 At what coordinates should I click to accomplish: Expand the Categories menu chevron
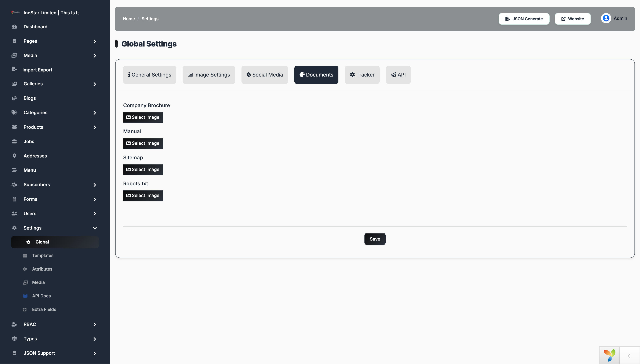95,113
